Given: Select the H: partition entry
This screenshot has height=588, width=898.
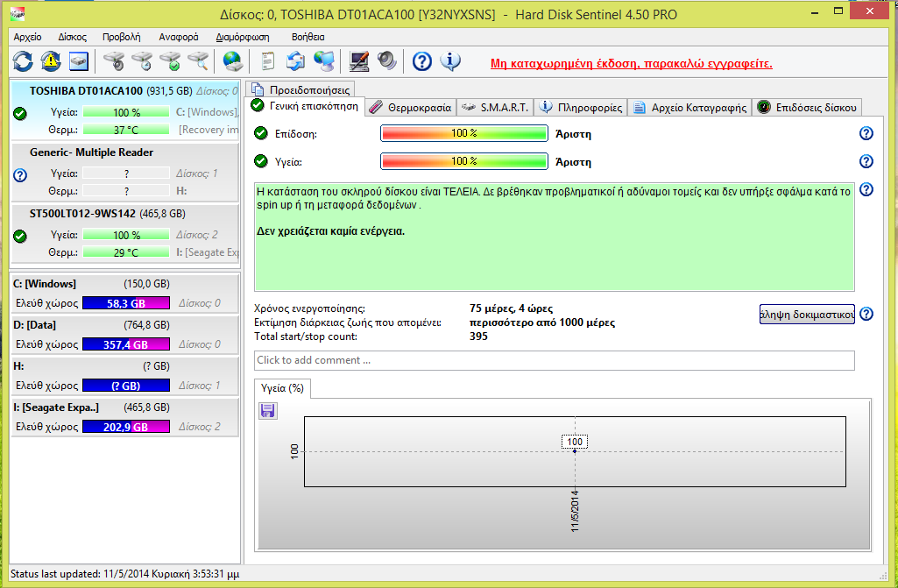Looking at the screenshot, I should pyautogui.click(x=125, y=376).
